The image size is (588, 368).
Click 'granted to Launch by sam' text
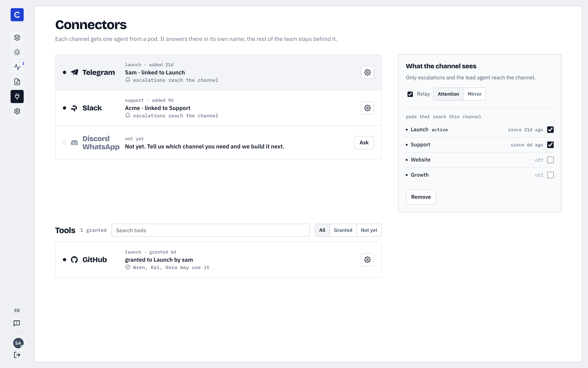(159, 260)
